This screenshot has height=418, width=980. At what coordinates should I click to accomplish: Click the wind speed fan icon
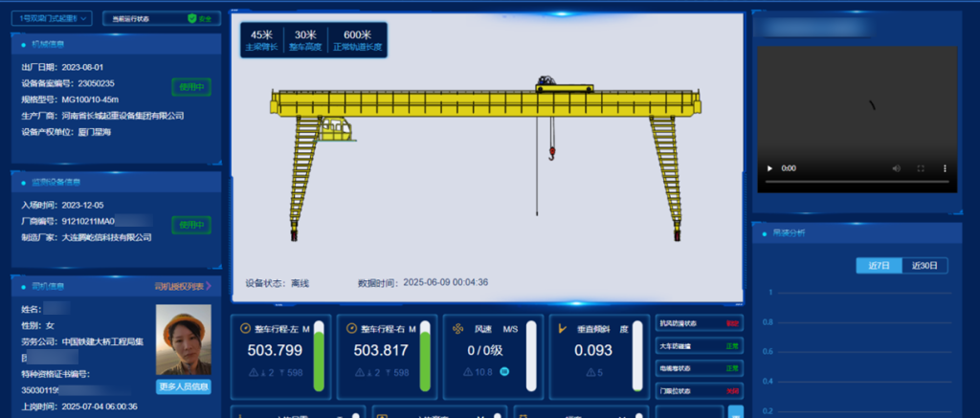tap(457, 329)
